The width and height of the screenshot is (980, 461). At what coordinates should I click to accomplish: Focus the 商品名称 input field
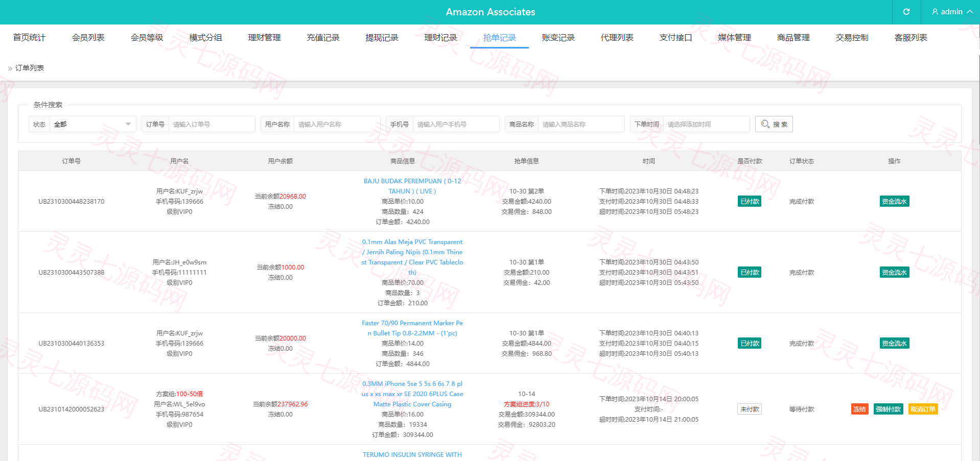pyautogui.click(x=581, y=124)
